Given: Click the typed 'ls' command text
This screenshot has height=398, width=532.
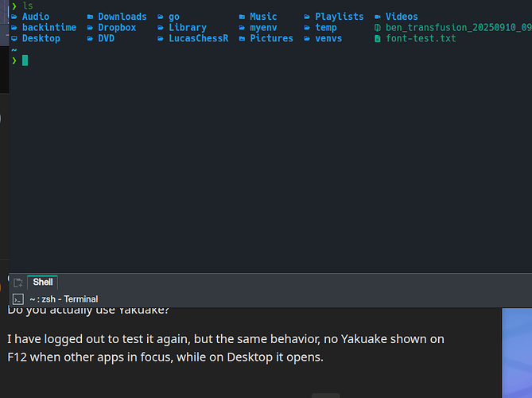Looking at the screenshot, I should 28,6.
